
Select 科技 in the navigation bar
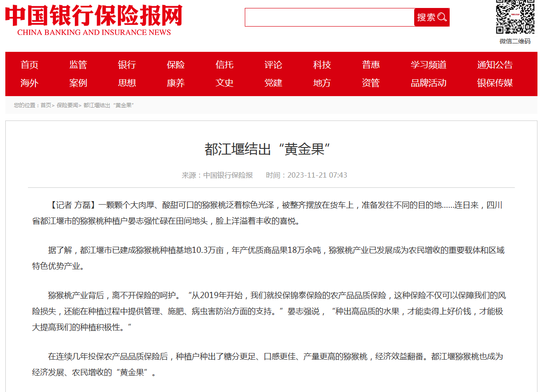tap(322, 65)
